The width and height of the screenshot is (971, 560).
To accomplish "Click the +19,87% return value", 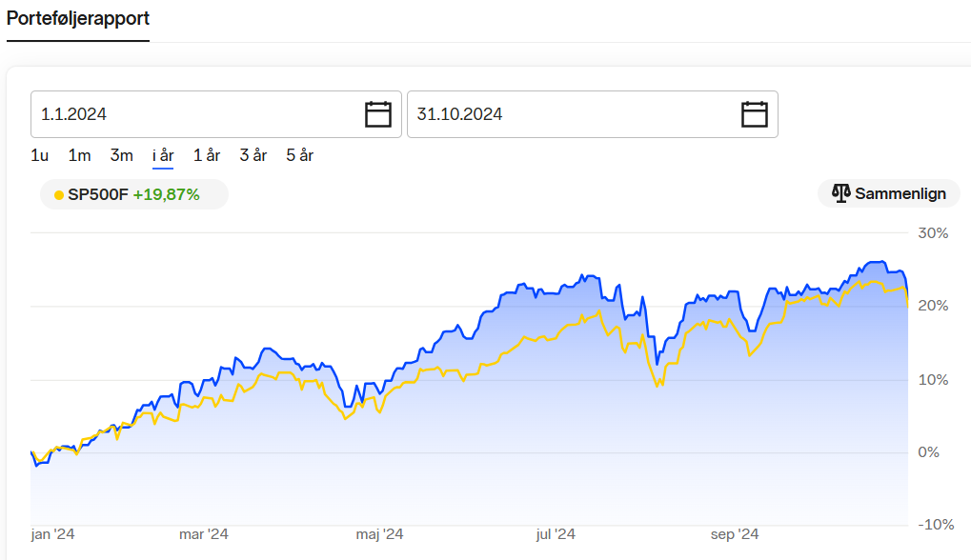I will (166, 195).
